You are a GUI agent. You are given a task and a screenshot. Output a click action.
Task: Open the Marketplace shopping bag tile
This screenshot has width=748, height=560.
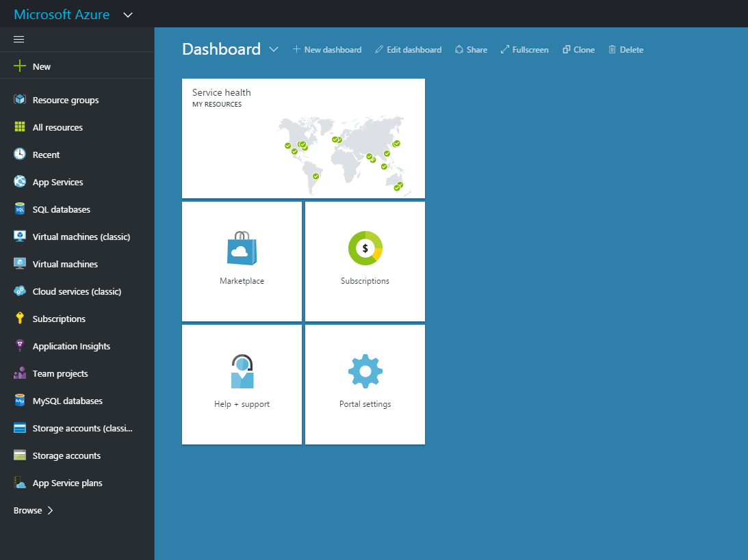[242, 262]
